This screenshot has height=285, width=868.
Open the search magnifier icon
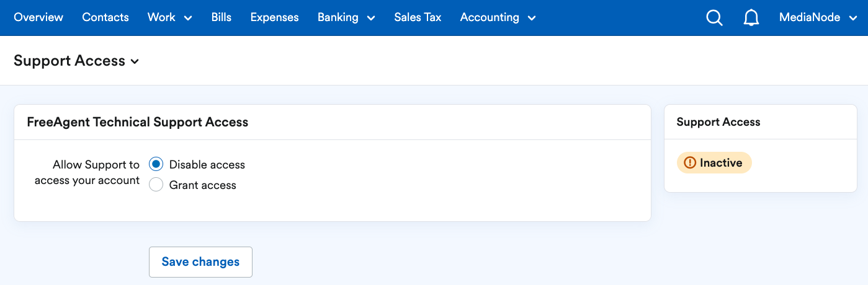714,18
